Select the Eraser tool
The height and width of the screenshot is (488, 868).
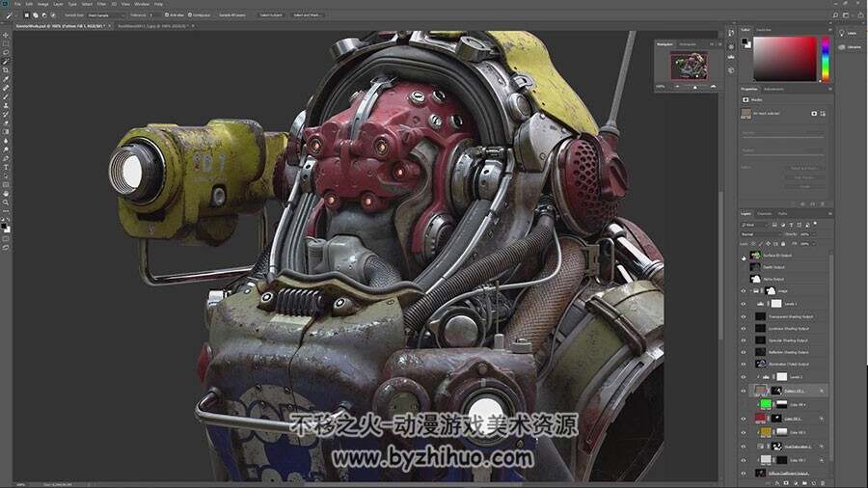pyautogui.click(x=6, y=123)
